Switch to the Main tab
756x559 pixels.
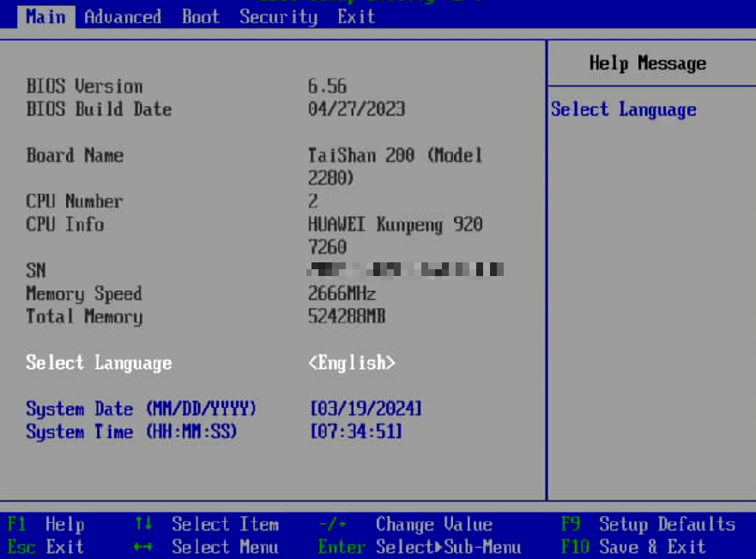(45, 17)
